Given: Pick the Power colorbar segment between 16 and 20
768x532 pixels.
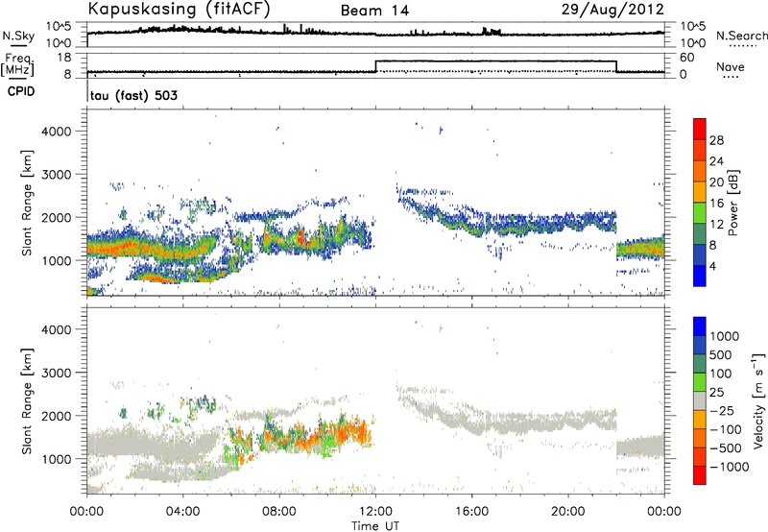Looking at the screenshot, I should 700,192.
